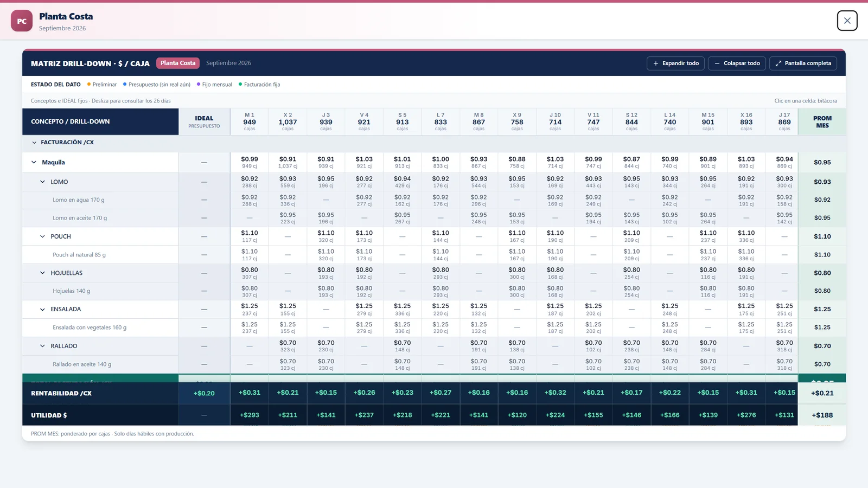The height and width of the screenshot is (488, 868).
Task: Open Pantalla completa view
Action: (x=803, y=63)
